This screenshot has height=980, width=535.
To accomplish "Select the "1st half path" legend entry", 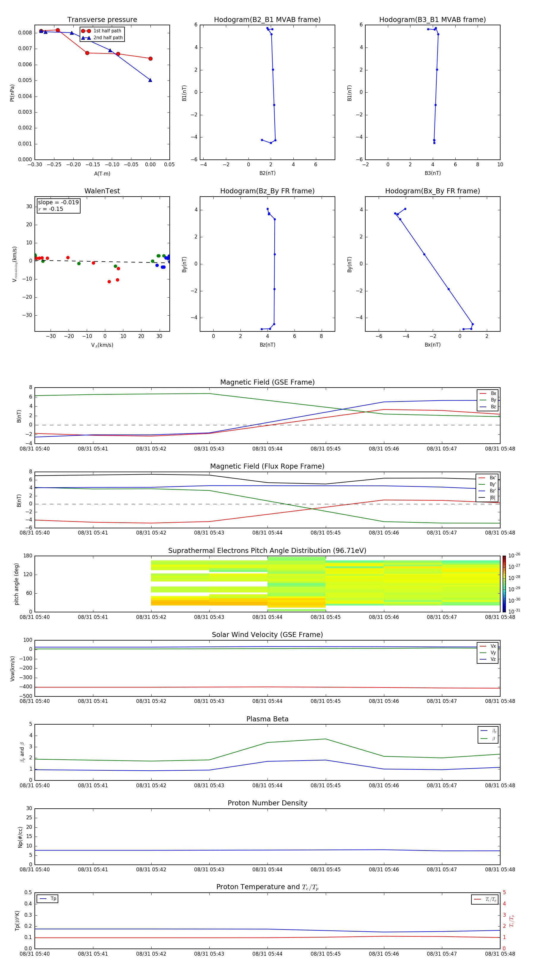I will tap(102, 31).
